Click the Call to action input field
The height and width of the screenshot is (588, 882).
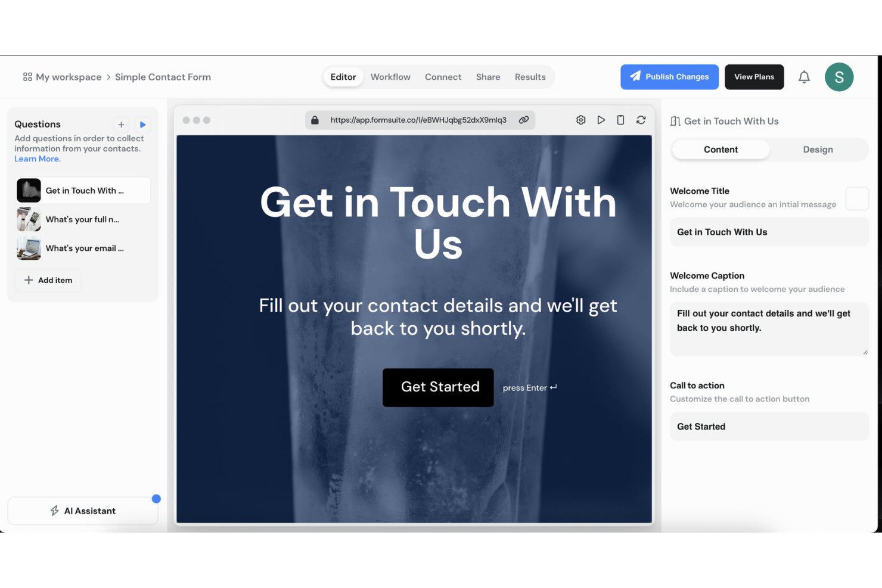769,427
